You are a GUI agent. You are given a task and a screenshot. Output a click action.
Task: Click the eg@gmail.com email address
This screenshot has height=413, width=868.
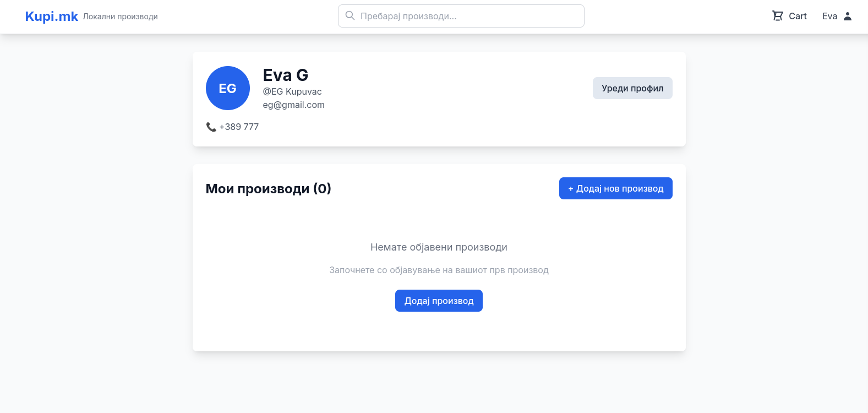point(293,105)
